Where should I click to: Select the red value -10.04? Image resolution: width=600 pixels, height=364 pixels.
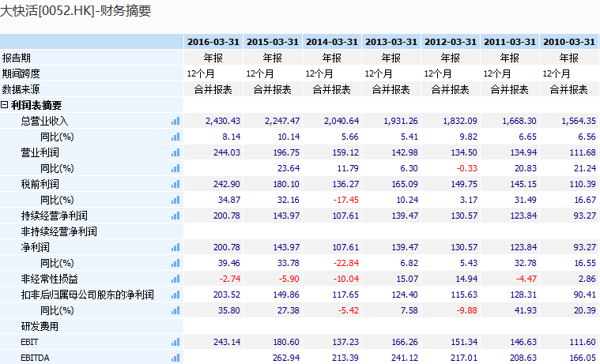346,279
